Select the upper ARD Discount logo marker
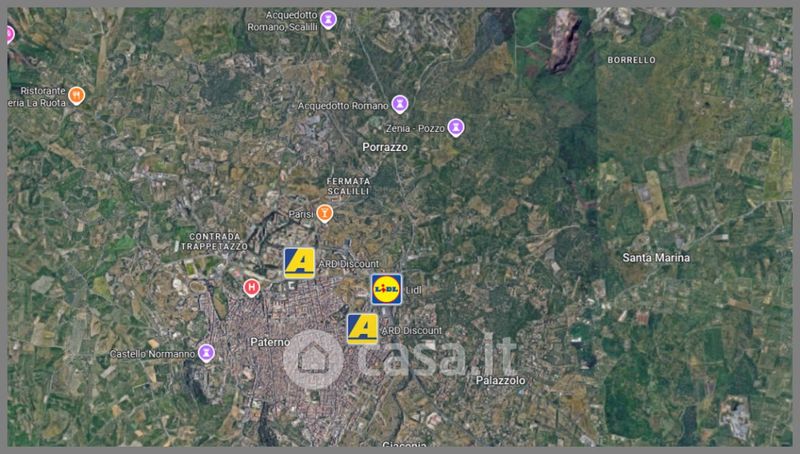The width and height of the screenshot is (800, 454). coord(299,263)
